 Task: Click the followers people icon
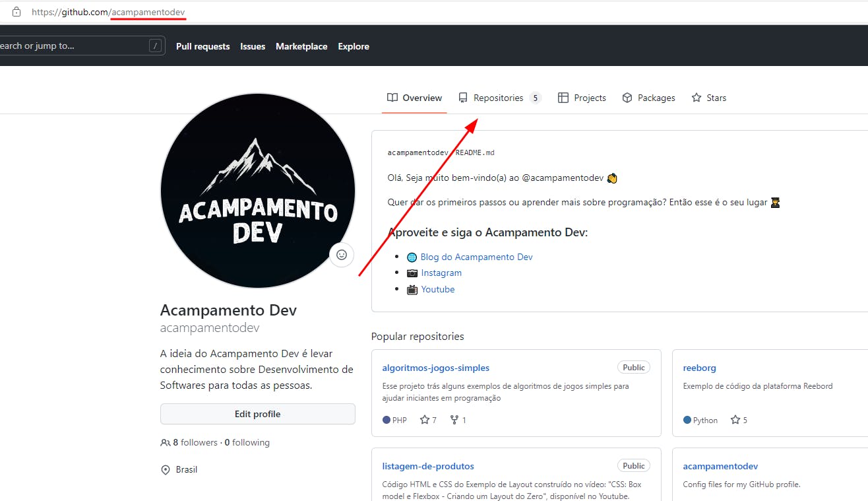(x=165, y=443)
